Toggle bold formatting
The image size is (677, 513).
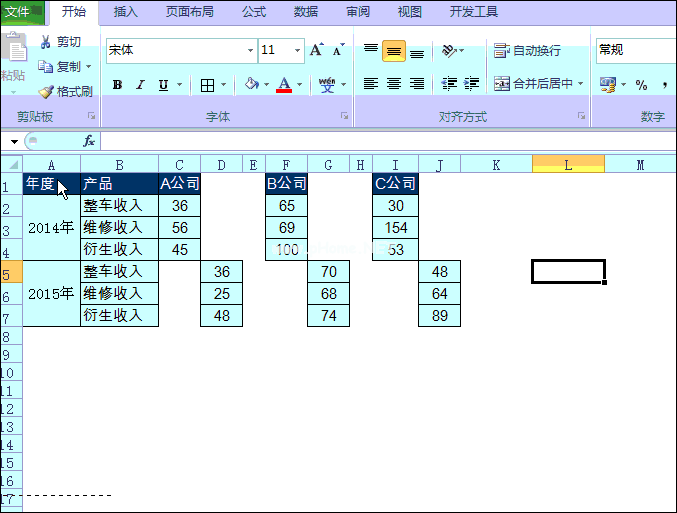pos(117,85)
